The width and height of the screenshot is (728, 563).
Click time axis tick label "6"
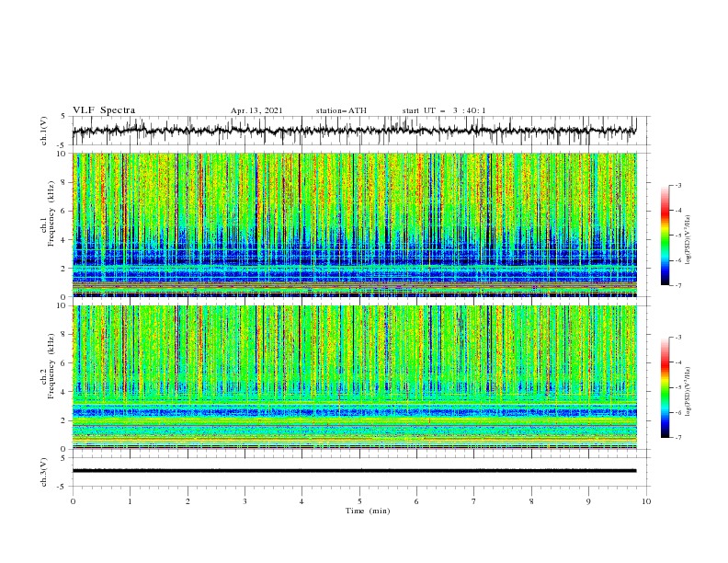click(416, 501)
